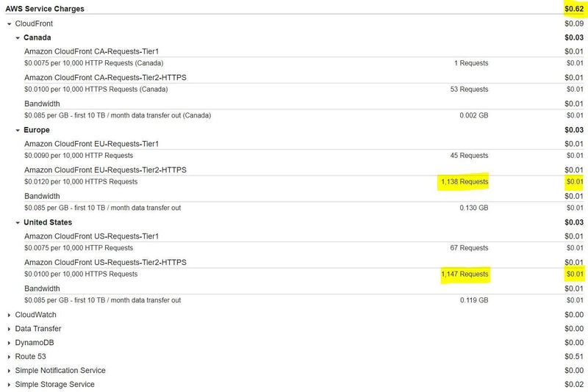Click the 0.002 GB bandwidth value
This screenshot has width=588, height=392.
(474, 115)
